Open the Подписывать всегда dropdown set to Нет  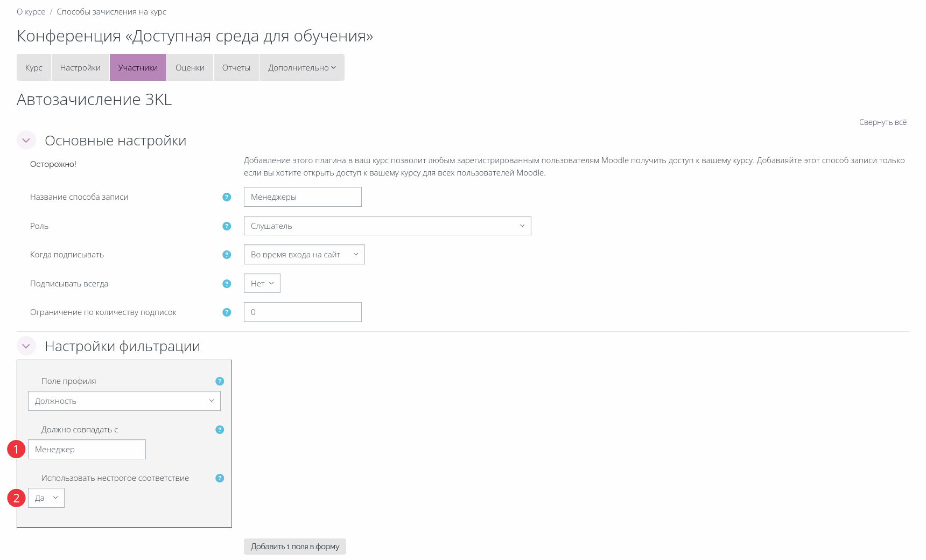pos(262,284)
